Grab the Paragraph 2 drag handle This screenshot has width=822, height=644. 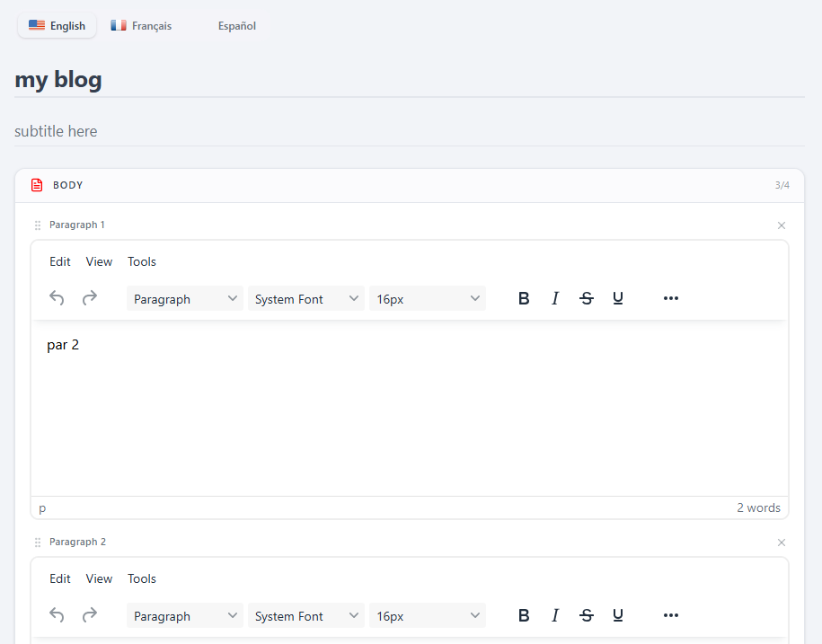38,543
